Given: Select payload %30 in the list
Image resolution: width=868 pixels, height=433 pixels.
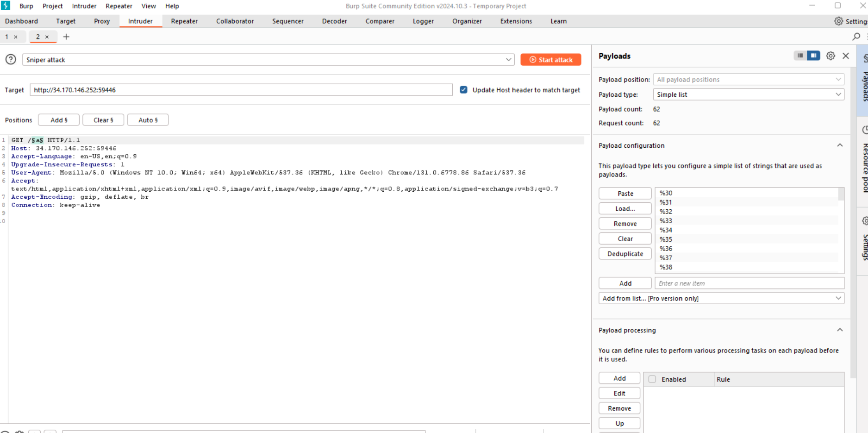Looking at the screenshot, I should (747, 193).
